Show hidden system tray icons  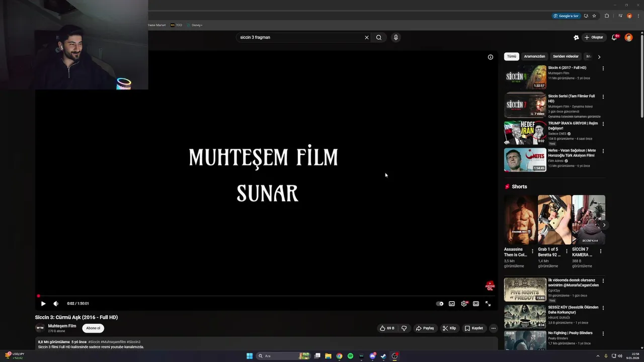(x=598, y=356)
